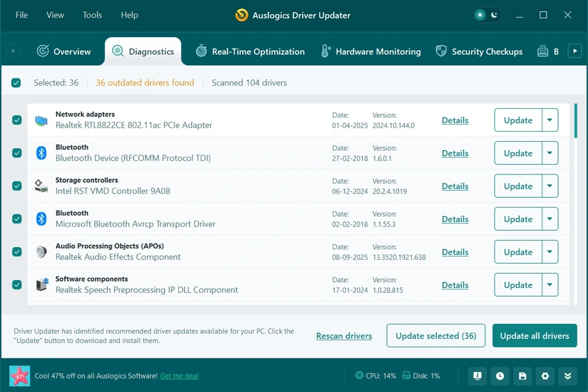Open Update dropdown arrow for Bluetooth RFCOMM

coord(550,153)
